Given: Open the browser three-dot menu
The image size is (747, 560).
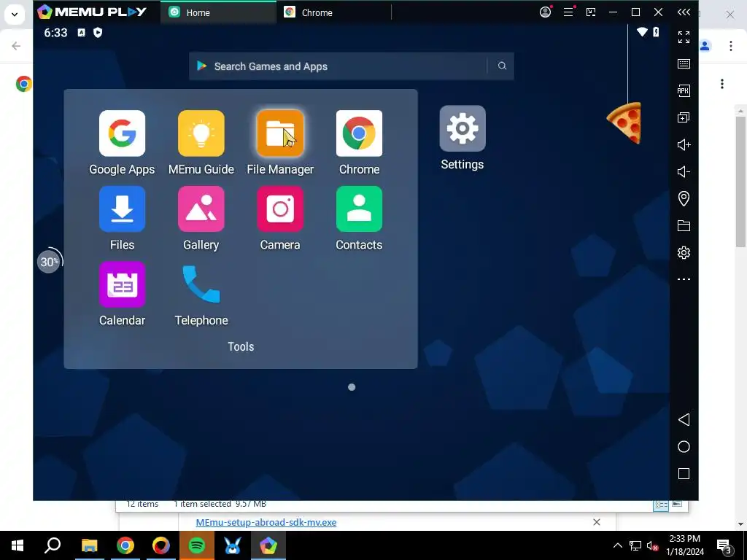Looking at the screenshot, I should tap(731, 46).
